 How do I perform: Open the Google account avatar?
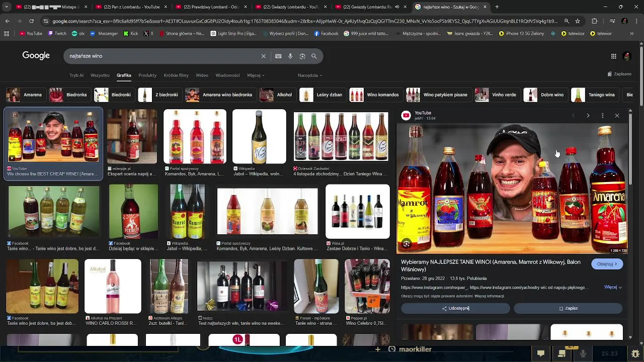pyautogui.click(x=627, y=56)
